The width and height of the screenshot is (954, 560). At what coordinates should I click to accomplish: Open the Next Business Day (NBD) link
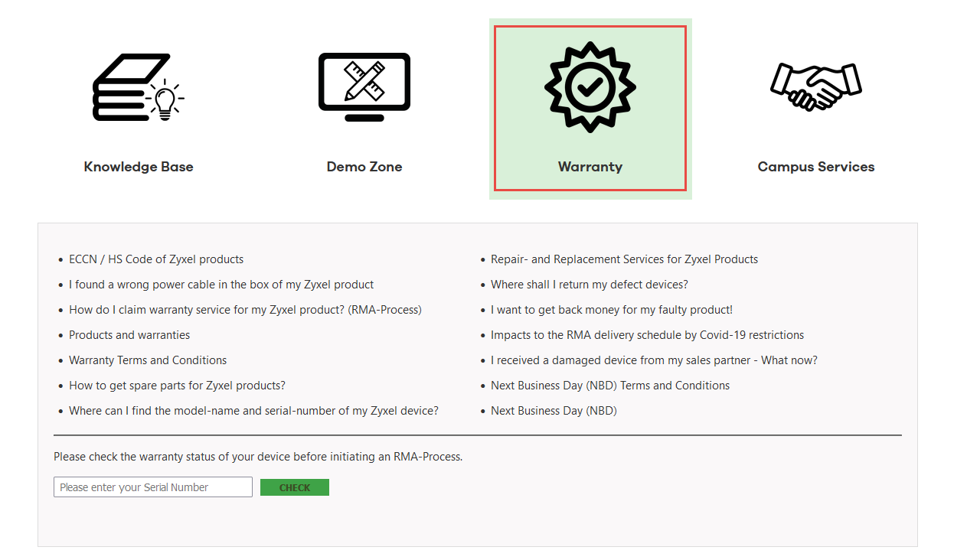pos(554,411)
